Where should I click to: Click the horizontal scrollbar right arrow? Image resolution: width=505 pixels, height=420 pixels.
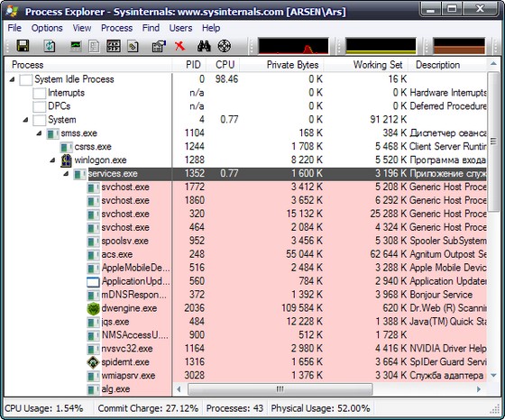(x=479, y=389)
